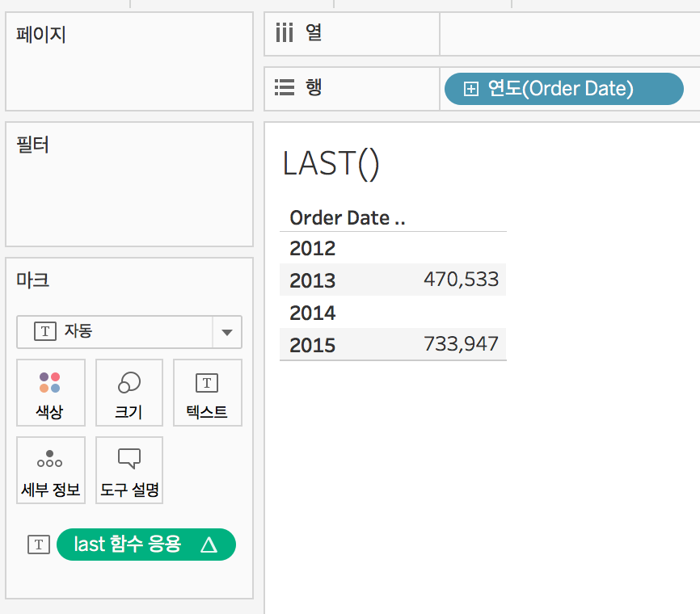The image size is (700, 614).
Task: Click the columns shelf icon beside 열
Action: (285, 32)
